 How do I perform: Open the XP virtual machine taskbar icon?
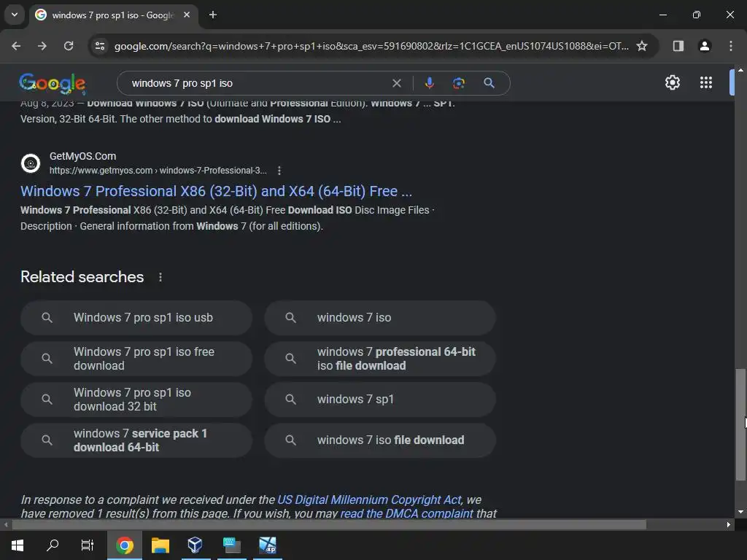(267, 545)
